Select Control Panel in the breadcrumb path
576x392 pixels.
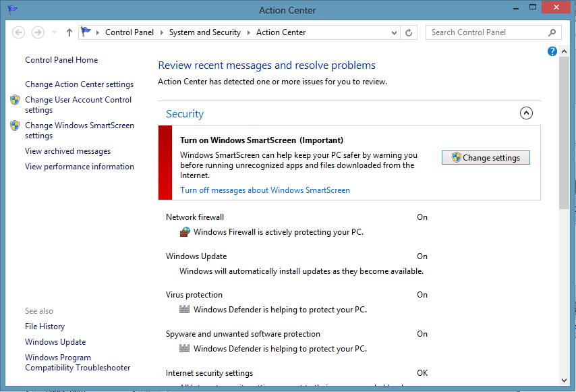click(x=129, y=32)
